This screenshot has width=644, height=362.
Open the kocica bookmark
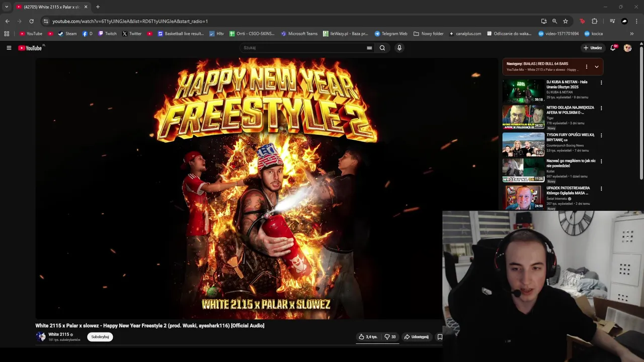point(594,34)
